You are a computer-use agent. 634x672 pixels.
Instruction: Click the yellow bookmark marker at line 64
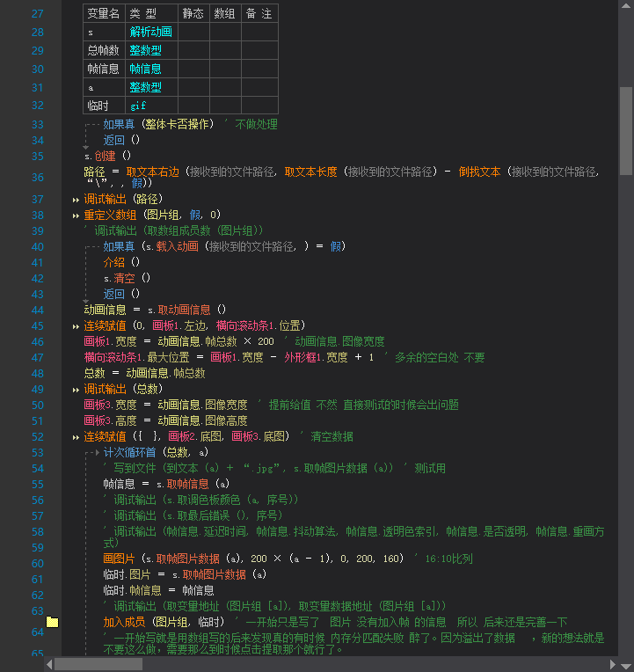52,622
